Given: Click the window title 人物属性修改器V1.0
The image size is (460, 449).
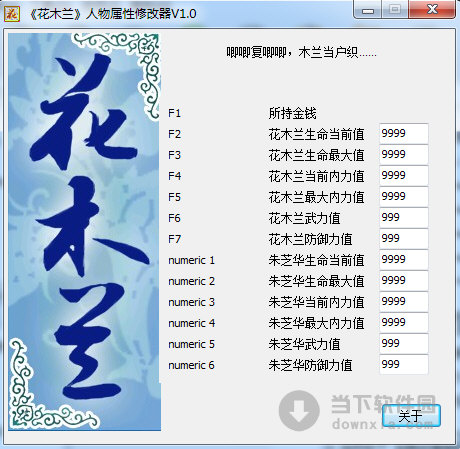Looking at the screenshot, I should pos(141,14).
